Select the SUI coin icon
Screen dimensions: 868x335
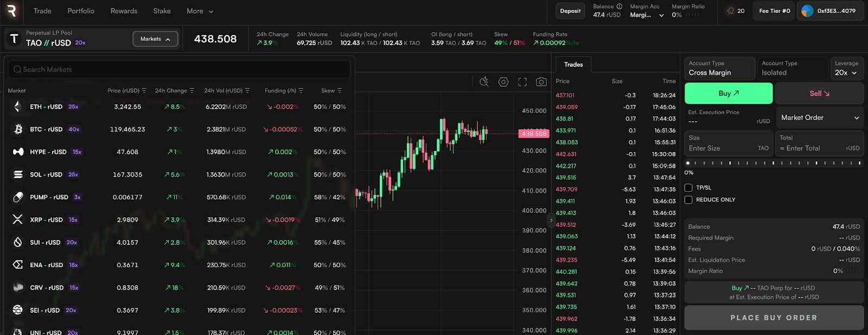tap(18, 243)
